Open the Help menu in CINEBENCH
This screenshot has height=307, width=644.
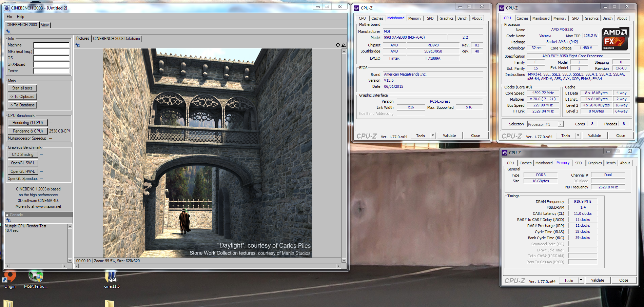tap(20, 17)
